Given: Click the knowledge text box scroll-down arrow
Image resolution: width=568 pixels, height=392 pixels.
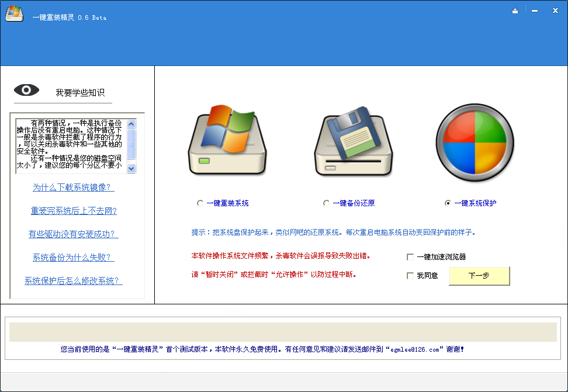Looking at the screenshot, I should (x=131, y=168).
